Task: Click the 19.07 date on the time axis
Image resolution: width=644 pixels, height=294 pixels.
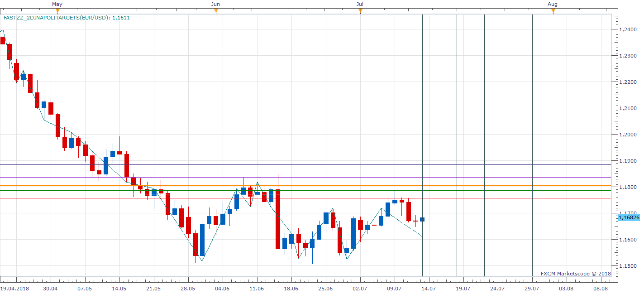Action: point(463,288)
